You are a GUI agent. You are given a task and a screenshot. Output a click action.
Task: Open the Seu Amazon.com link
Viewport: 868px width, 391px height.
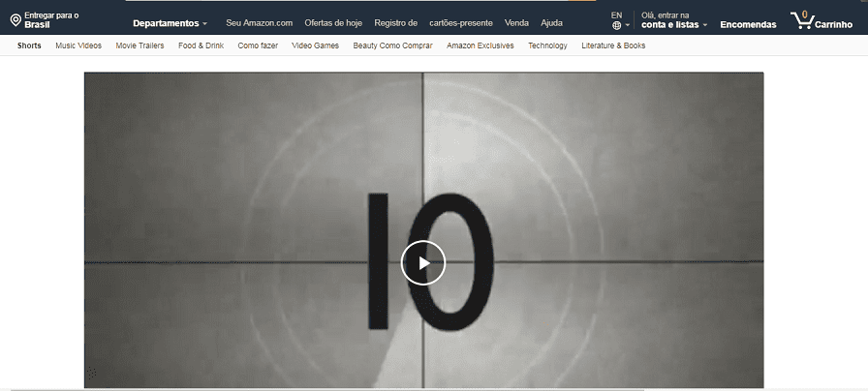click(259, 22)
